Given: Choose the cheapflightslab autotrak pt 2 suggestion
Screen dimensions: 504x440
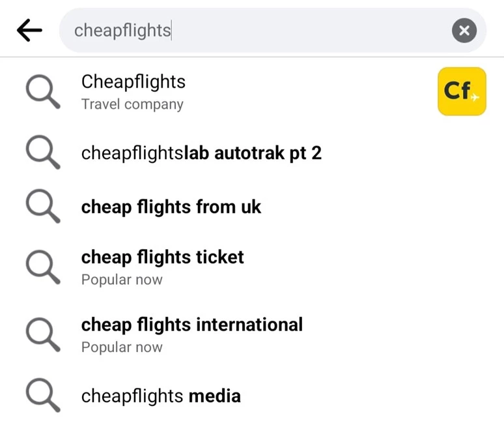Looking at the screenshot, I should point(201,153).
